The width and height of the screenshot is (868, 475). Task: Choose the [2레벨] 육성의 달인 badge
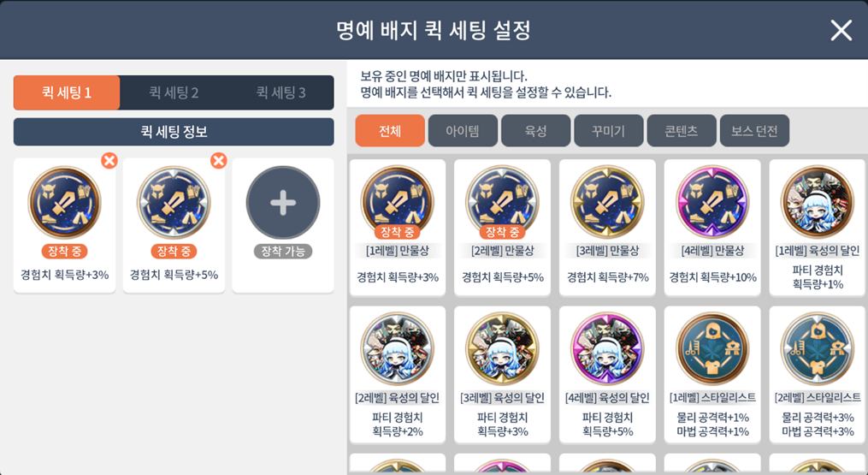point(398,374)
